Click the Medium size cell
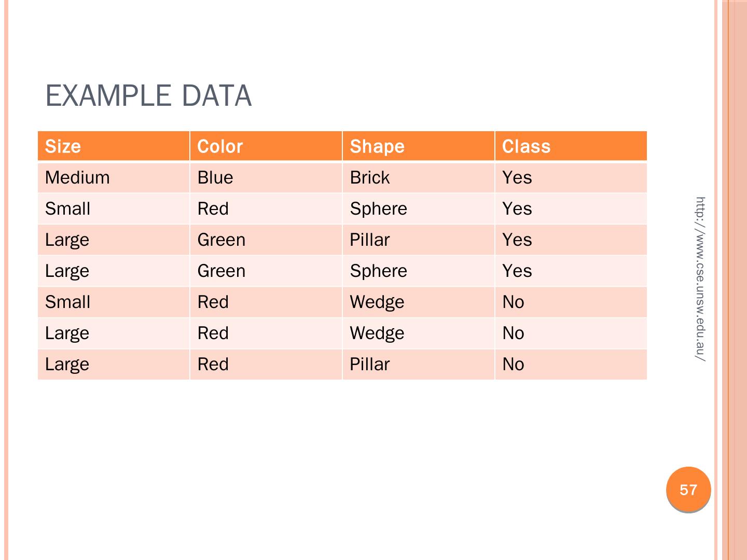 coord(77,177)
